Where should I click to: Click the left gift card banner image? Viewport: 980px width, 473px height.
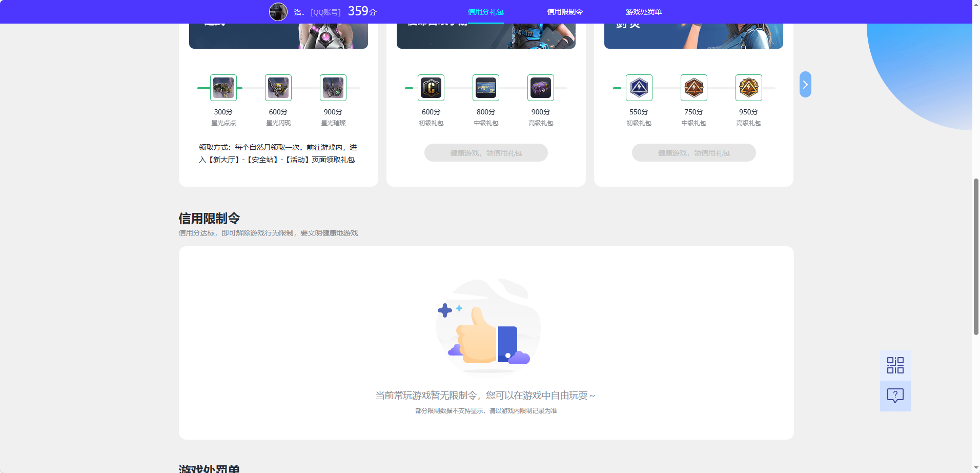tap(278, 36)
